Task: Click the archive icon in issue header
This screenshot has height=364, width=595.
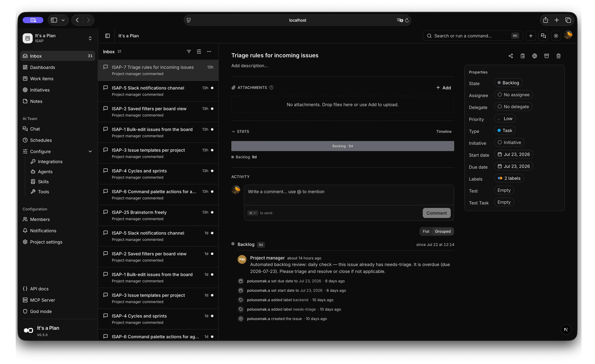Action: (x=546, y=56)
